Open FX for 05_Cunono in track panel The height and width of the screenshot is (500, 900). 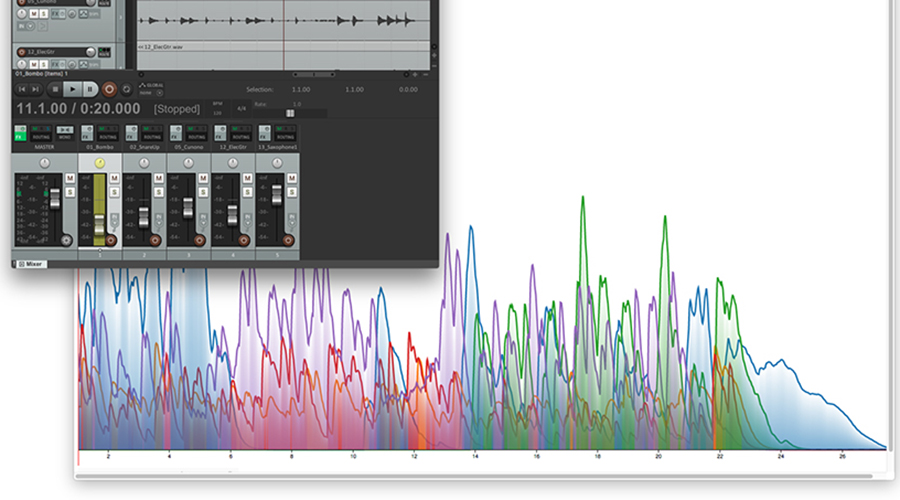point(56,13)
